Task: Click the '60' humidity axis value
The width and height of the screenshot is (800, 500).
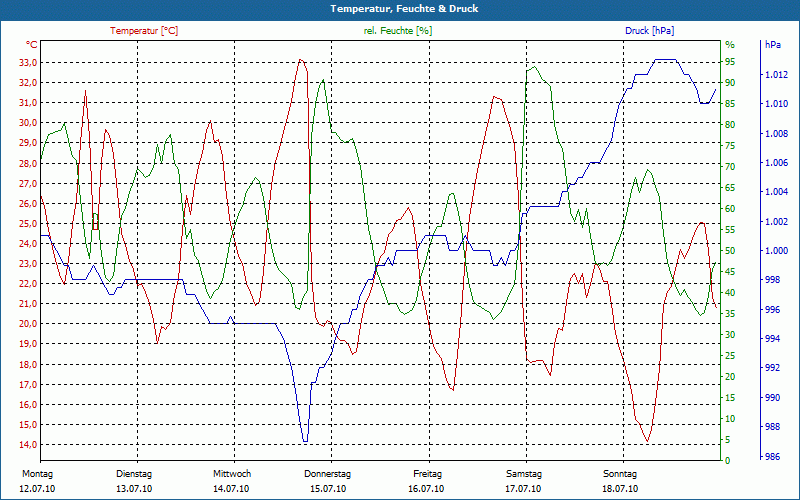Action: 730,209
